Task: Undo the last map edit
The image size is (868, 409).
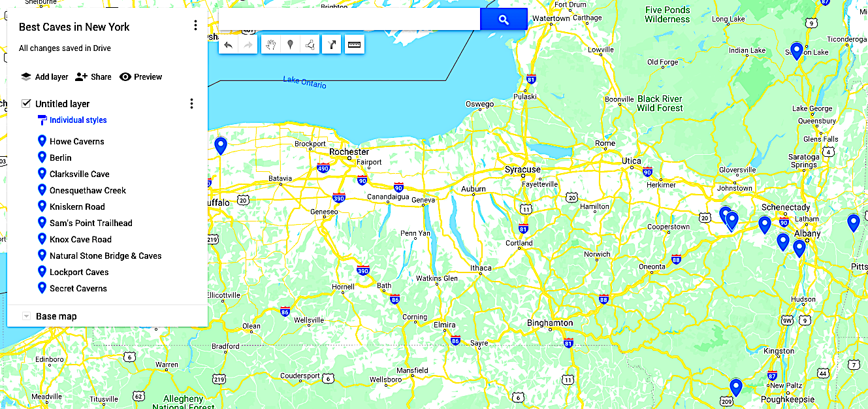Action: 228,44
